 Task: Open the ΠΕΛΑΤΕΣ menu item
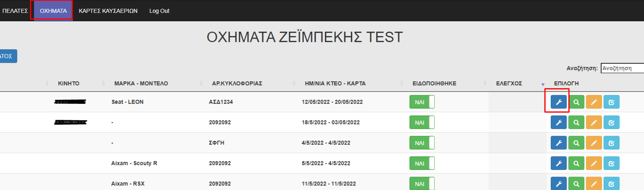[x=15, y=11]
